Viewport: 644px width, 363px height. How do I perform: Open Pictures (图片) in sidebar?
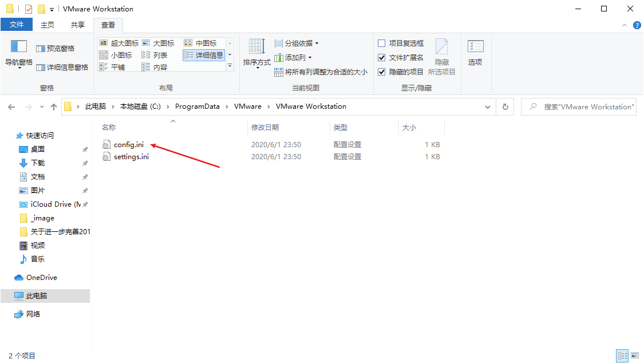[x=37, y=191]
